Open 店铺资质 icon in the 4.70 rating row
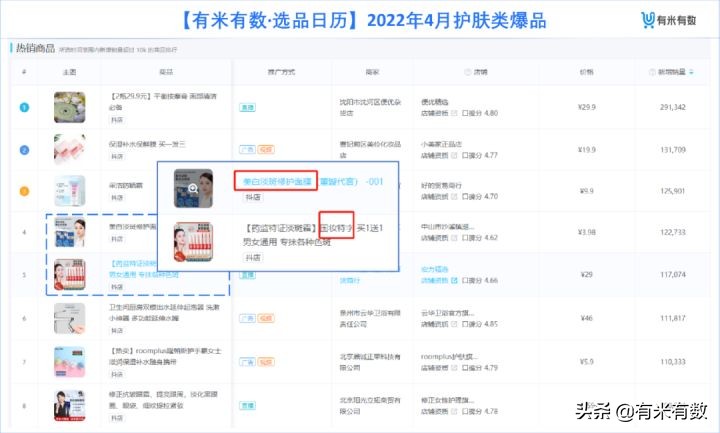This screenshot has width=720, height=433. click(454, 196)
